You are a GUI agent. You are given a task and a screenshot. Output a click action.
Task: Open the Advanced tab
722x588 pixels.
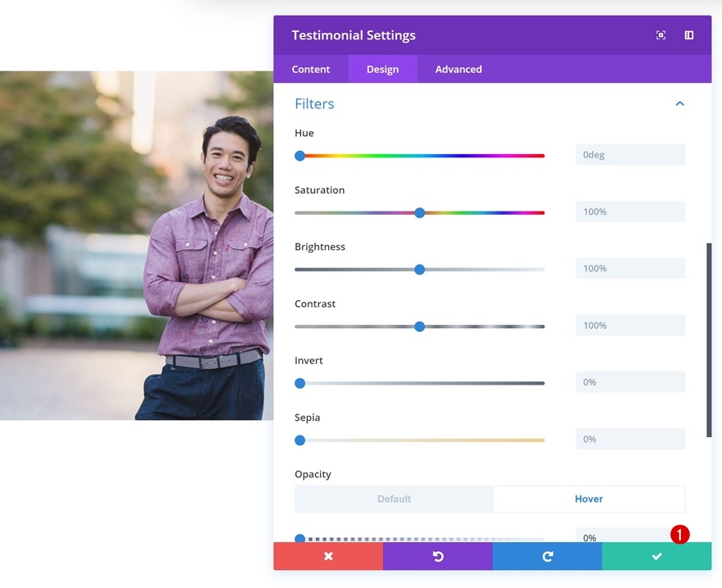pyautogui.click(x=458, y=69)
